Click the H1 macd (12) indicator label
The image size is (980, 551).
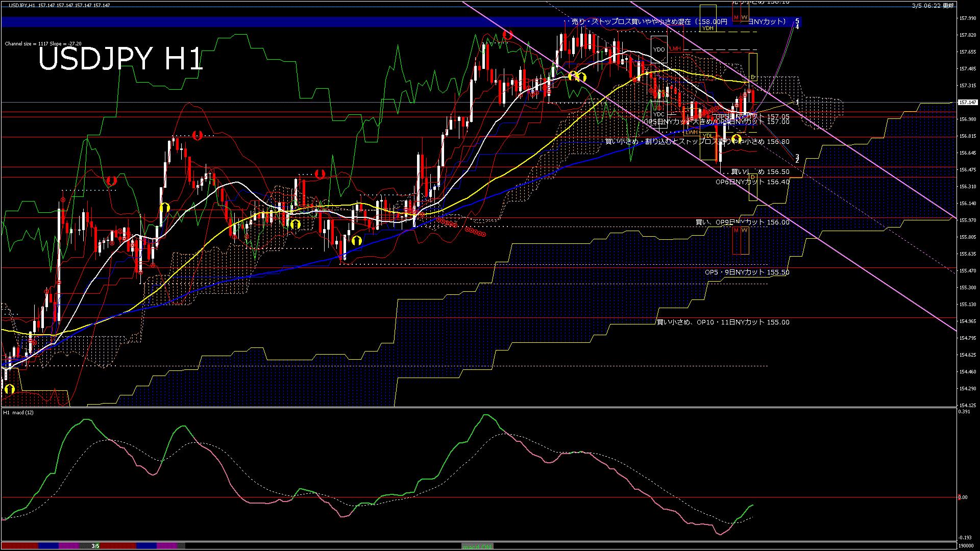pyautogui.click(x=18, y=412)
